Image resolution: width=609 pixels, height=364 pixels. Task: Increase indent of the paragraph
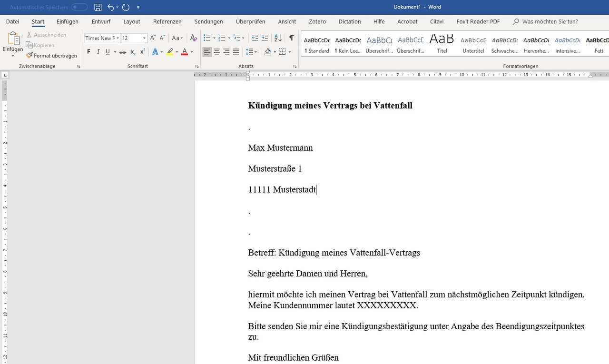click(265, 38)
